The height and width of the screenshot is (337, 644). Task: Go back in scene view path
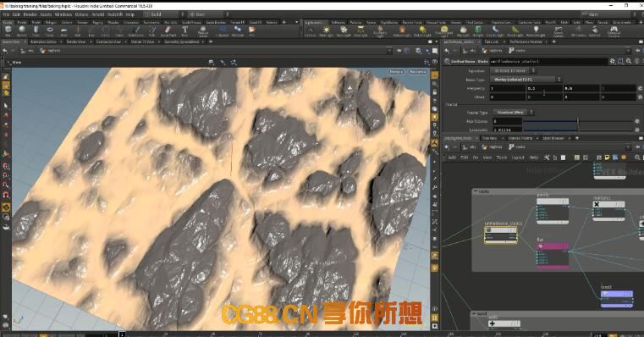pos(5,51)
